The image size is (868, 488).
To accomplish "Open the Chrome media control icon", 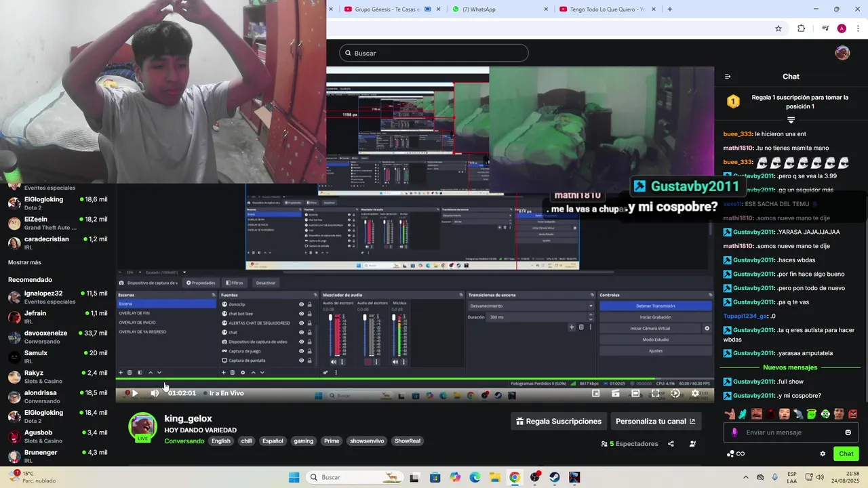I will pyautogui.click(x=825, y=28).
